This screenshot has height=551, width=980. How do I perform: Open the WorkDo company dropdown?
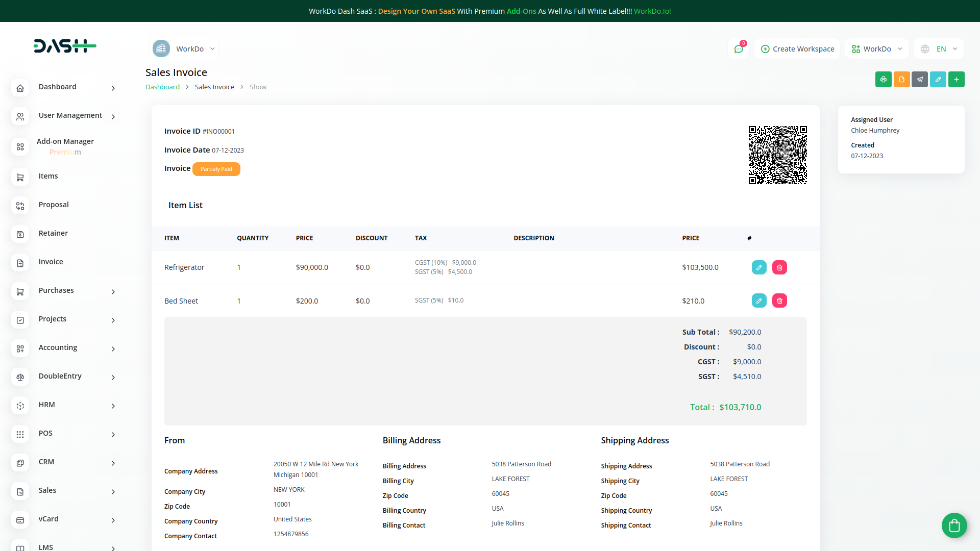184,49
